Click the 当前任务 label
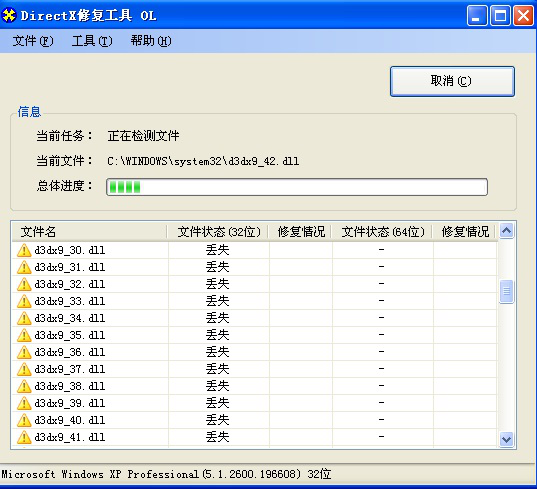Screen dimensions: 537x489 click(64, 136)
